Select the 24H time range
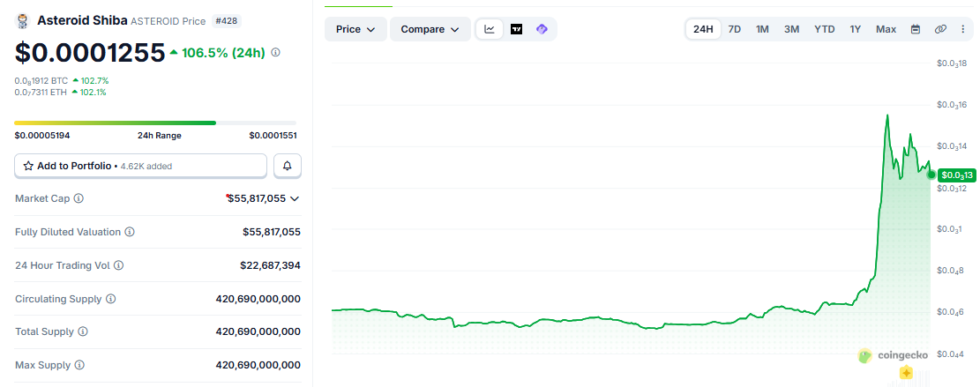 coord(703,29)
